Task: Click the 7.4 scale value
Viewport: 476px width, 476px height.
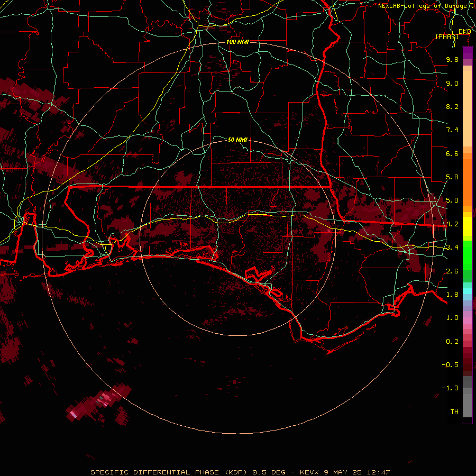Action: [x=452, y=130]
